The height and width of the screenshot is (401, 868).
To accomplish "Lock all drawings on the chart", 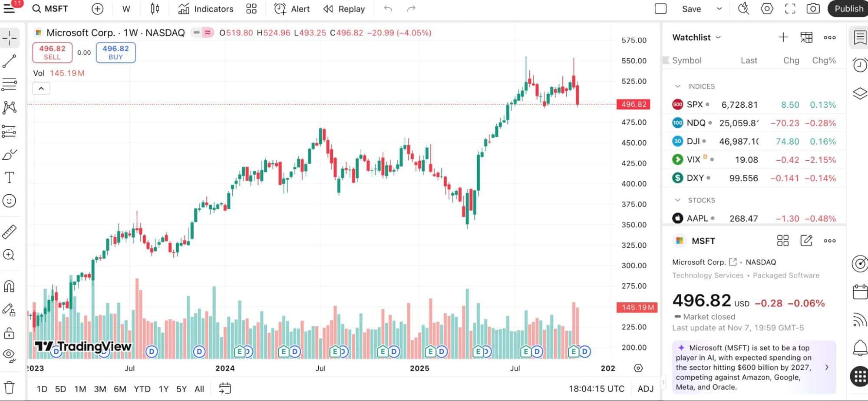I will coord(10,333).
